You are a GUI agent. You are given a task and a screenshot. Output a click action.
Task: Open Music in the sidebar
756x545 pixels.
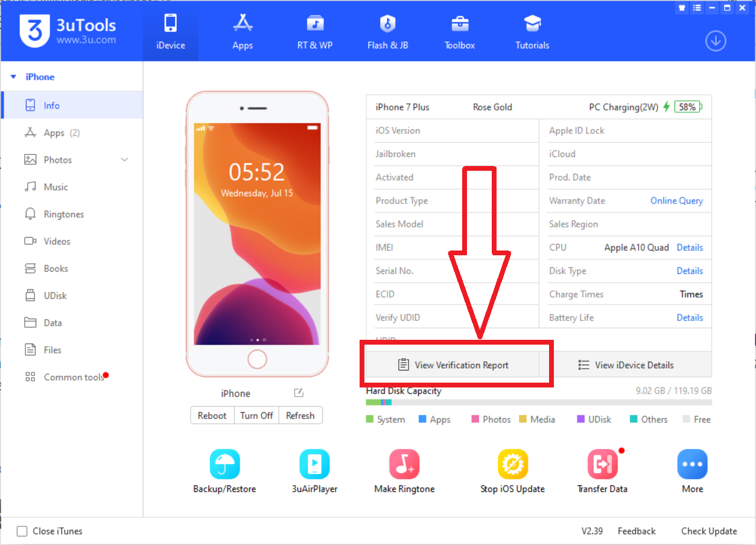(72, 187)
